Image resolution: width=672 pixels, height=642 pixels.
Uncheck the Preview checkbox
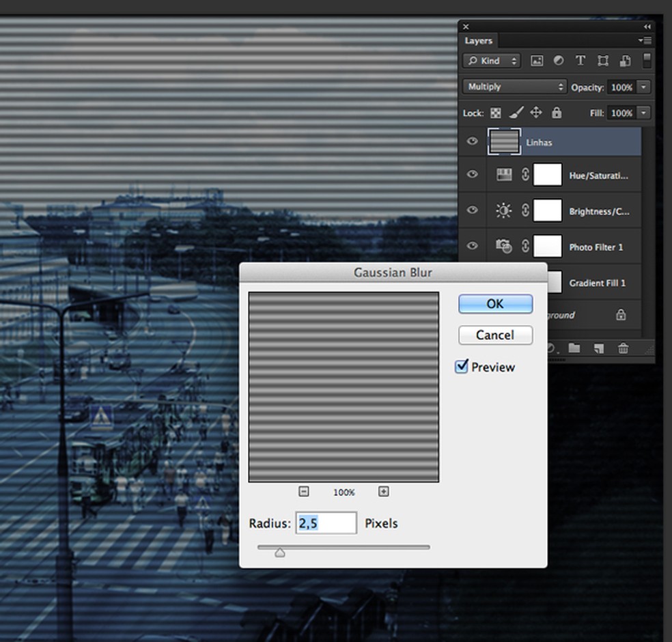(x=462, y=367)
